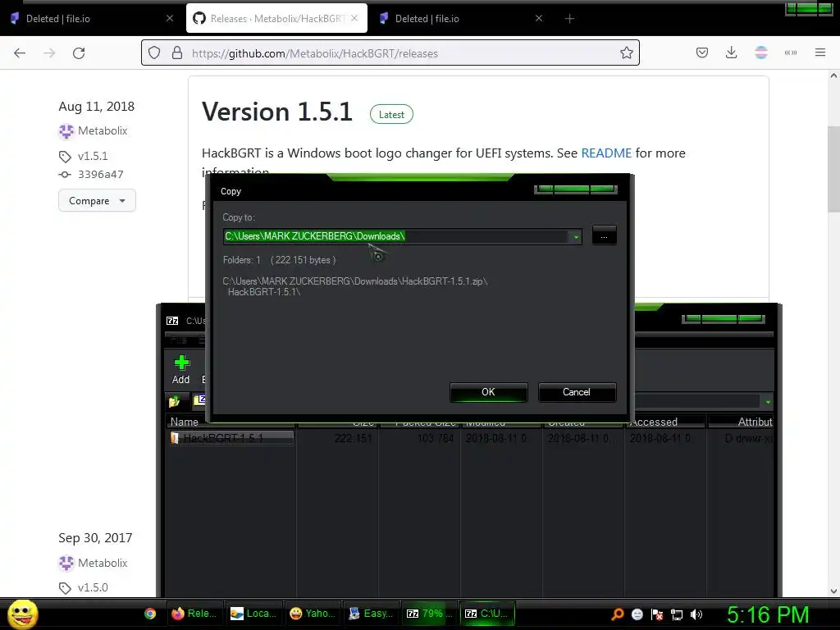Open the Pocket save icon in Firefox

(x=702, y=52)
